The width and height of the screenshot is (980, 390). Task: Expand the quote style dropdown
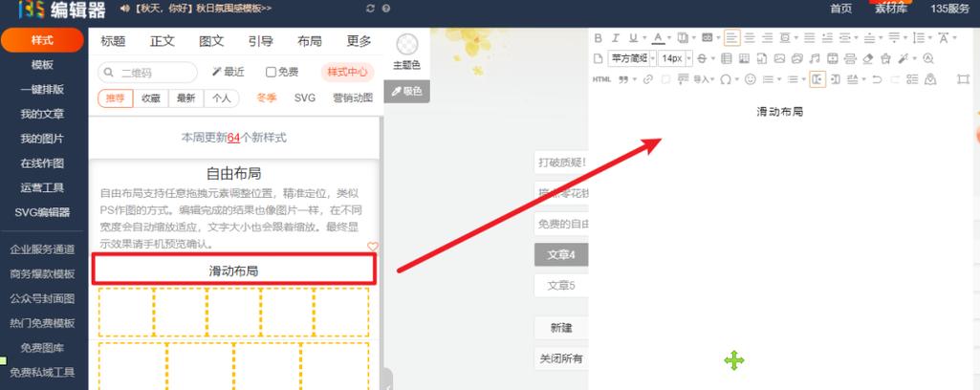pyautogui.click(x=635, y=79)
